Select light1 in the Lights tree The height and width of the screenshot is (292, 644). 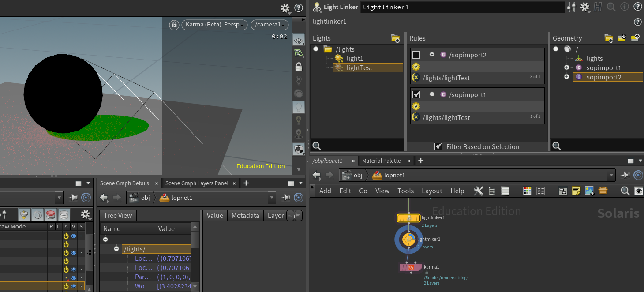(355, 59)
